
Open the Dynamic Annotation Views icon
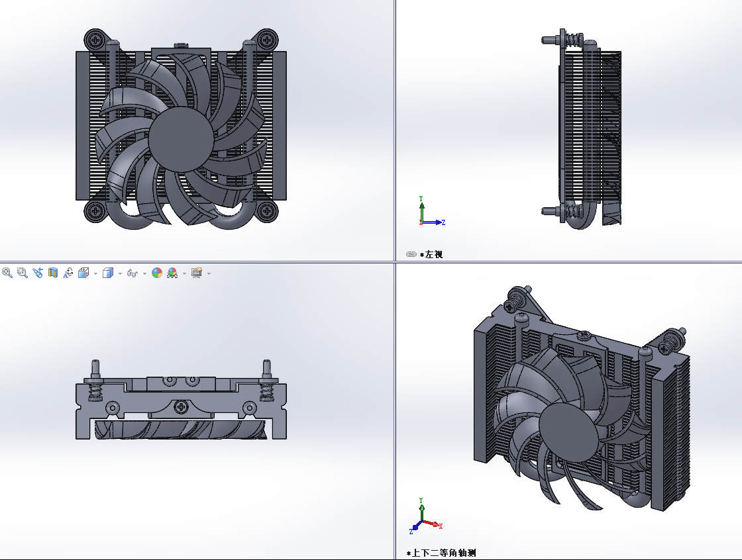(68, 273)
